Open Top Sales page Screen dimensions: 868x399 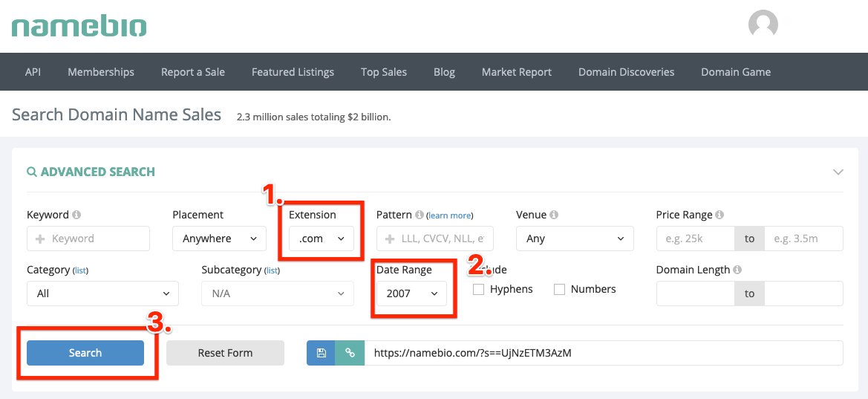click(384, 72)
